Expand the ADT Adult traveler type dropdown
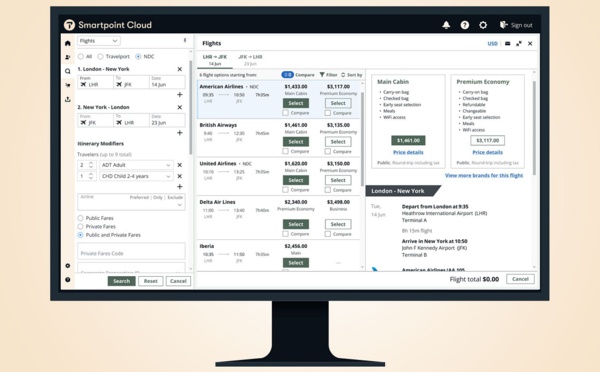The width and height of the screenshot is (600, 372). click(x=136, y=165)
